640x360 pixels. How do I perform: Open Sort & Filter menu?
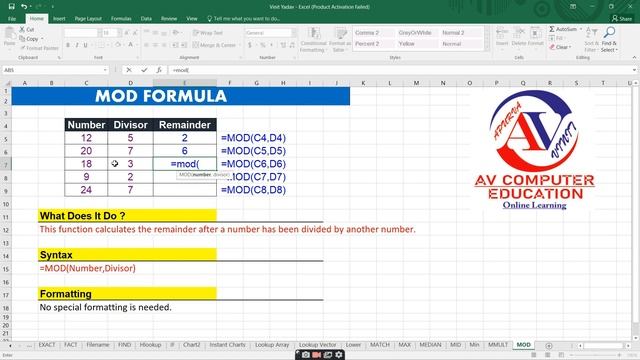[591, 40]
